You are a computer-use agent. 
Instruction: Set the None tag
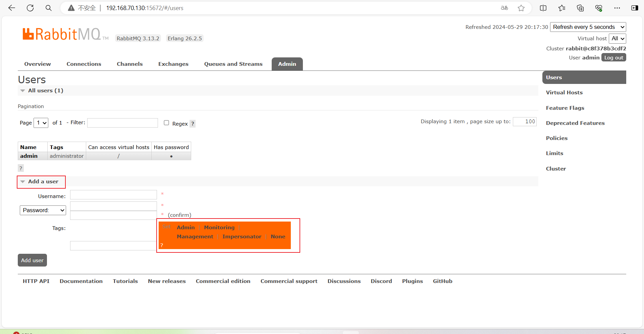(x=278, y=236)
